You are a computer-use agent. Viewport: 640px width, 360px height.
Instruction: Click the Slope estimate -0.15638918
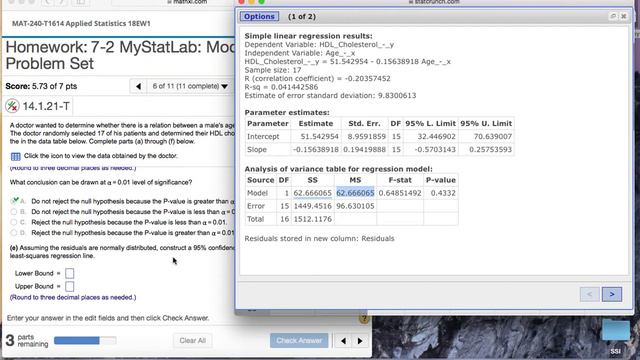pos(316,150)
